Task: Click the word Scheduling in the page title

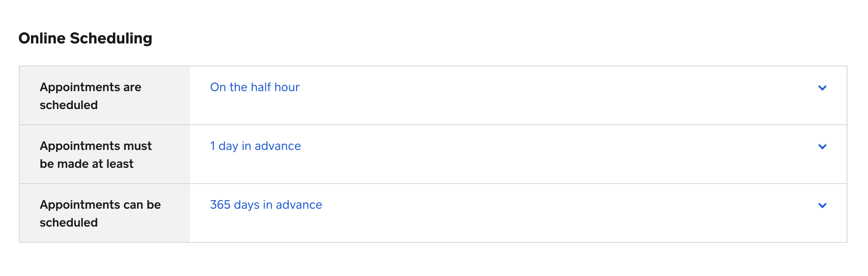Action: tap(111, 38)
